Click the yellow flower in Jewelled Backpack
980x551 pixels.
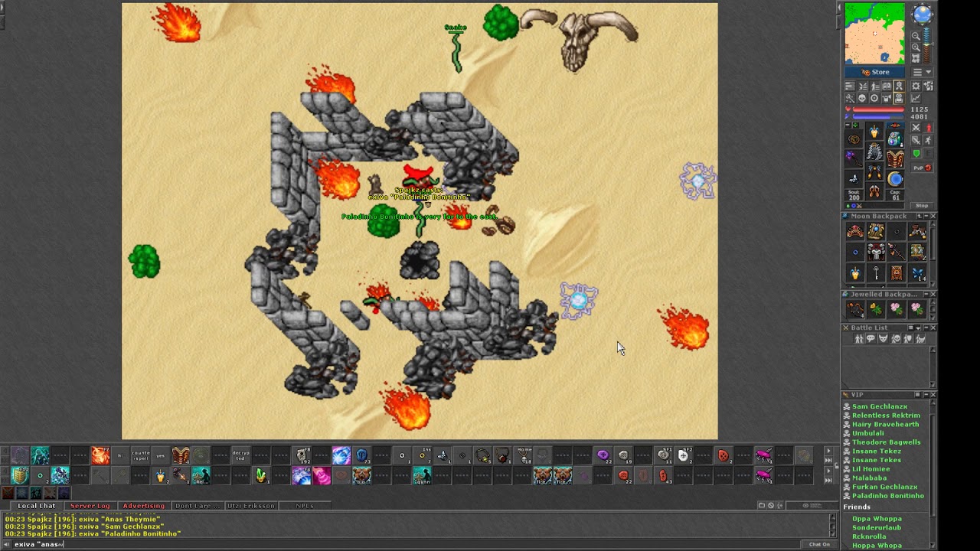876,309
